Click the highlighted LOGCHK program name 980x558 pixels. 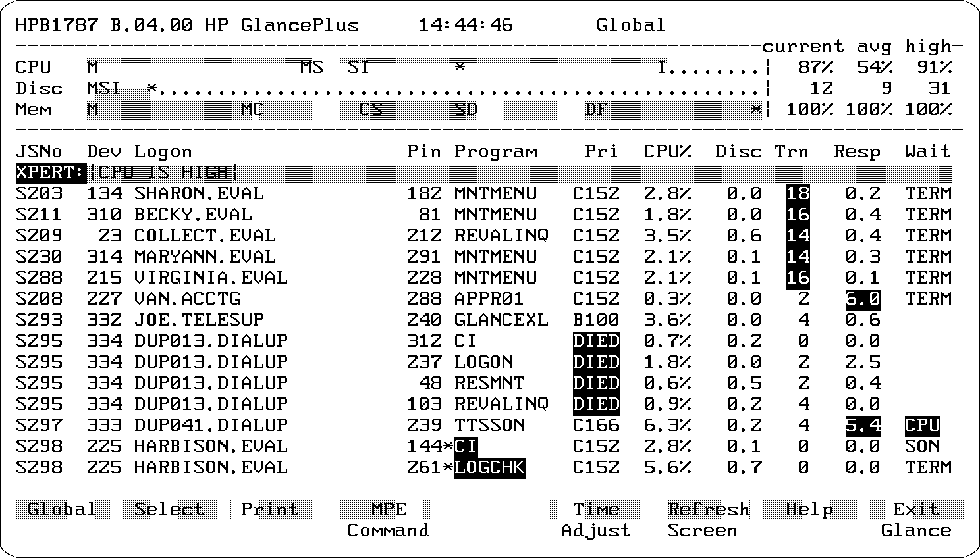pyautogui.click(x=489, y=467)
